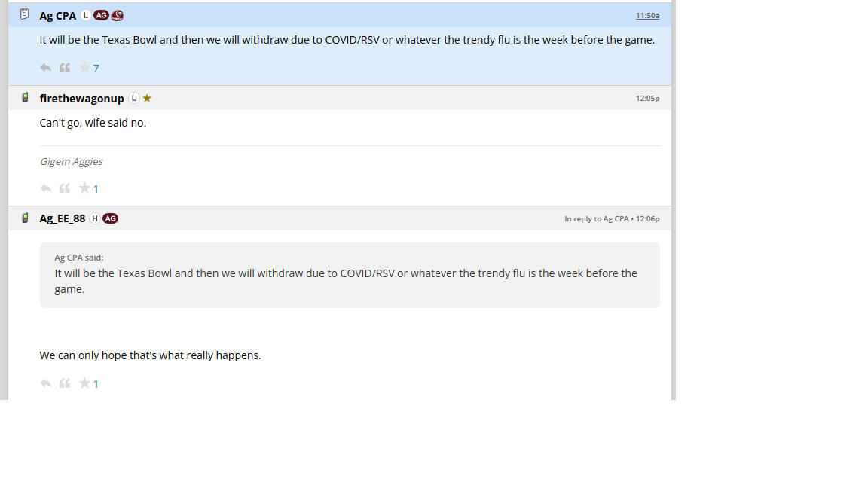Click the document icon beside Ag CPA
Image resolution: width=868 pixels, height=488 pixels.
pyautogui.click(x=24, y=14)
